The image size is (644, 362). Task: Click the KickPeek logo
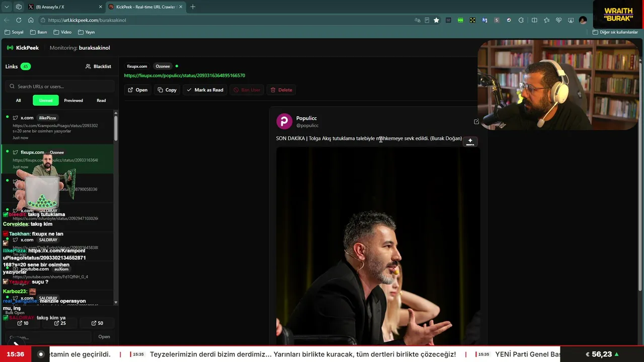(x=23, y=48)
